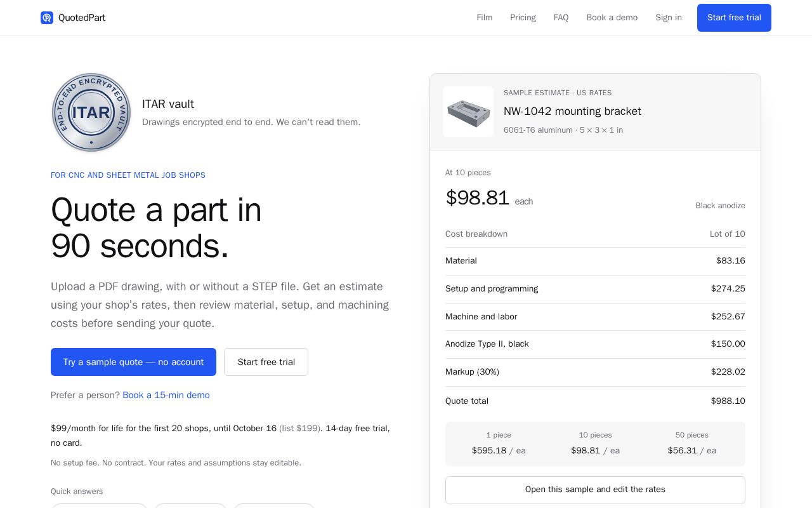Click Anodize Type II, black row

click(595, 344)
